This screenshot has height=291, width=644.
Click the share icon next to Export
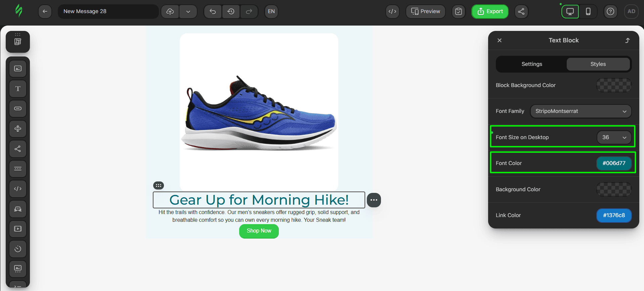(x=521, y=11)
